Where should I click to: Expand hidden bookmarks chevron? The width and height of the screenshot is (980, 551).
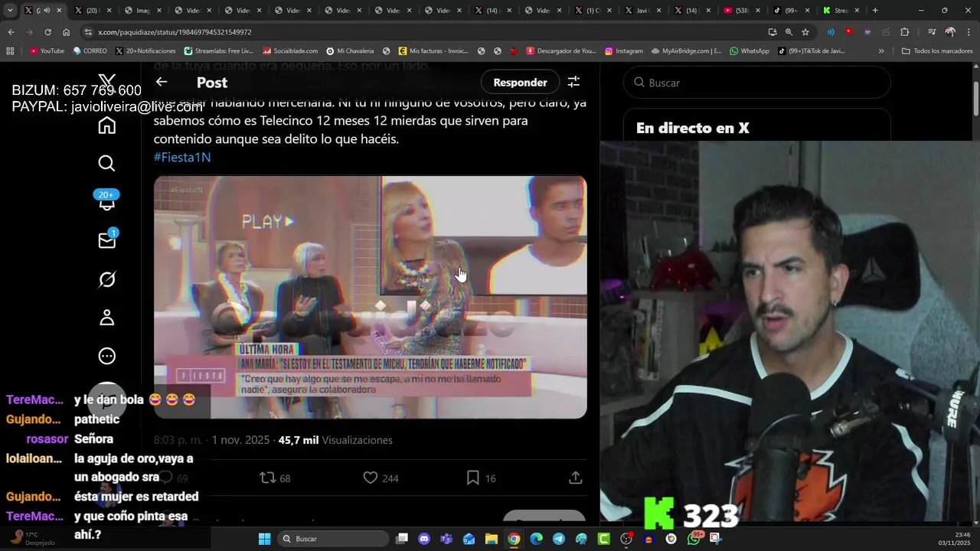[881, 51]
